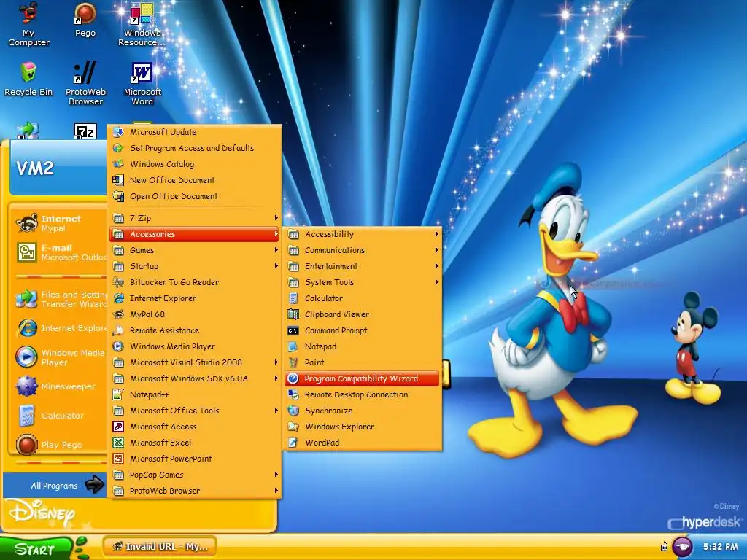The image size is (747, 560).
Task: Launch Microsoft Excel
Action: click(194, 443)
